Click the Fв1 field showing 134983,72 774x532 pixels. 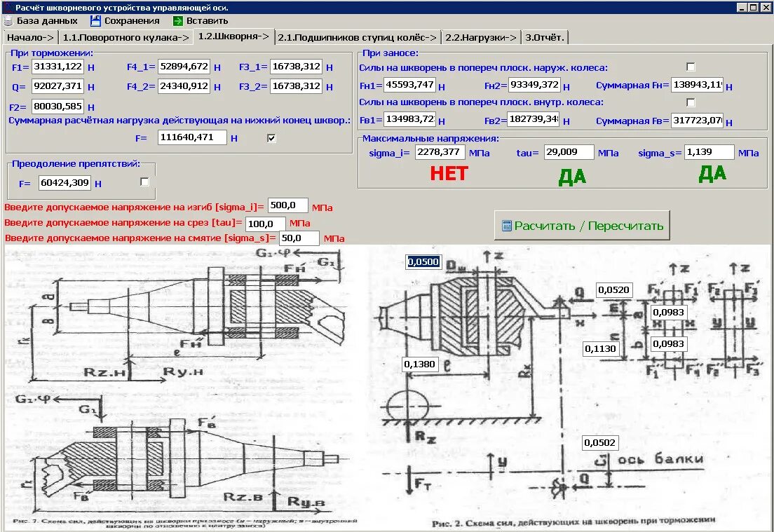tap(409, 119)
